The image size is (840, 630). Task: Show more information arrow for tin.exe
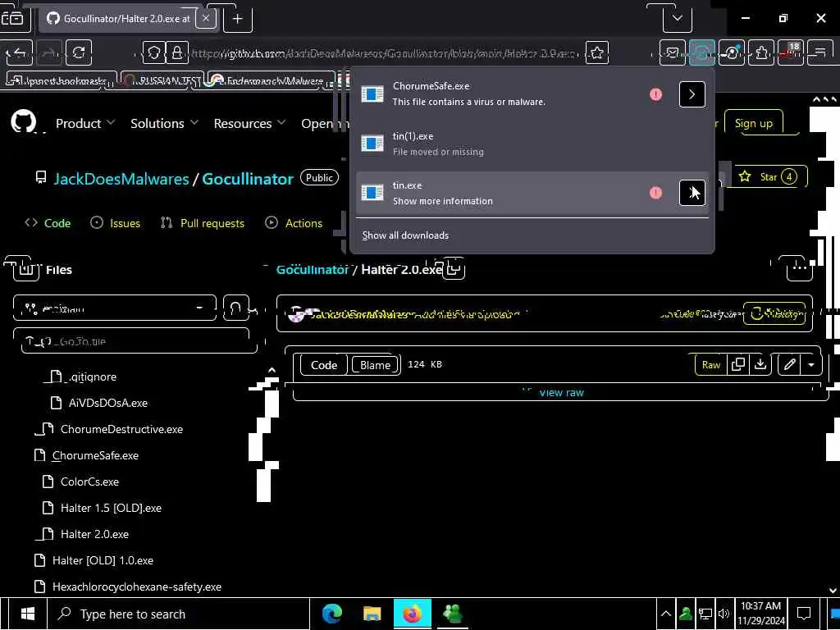pos(692,193)
